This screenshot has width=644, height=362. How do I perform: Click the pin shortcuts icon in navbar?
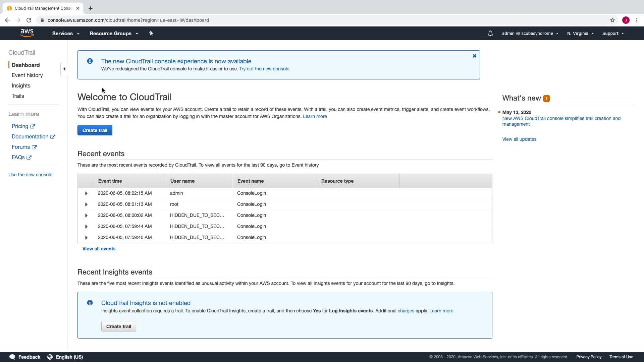pos(151,33)
